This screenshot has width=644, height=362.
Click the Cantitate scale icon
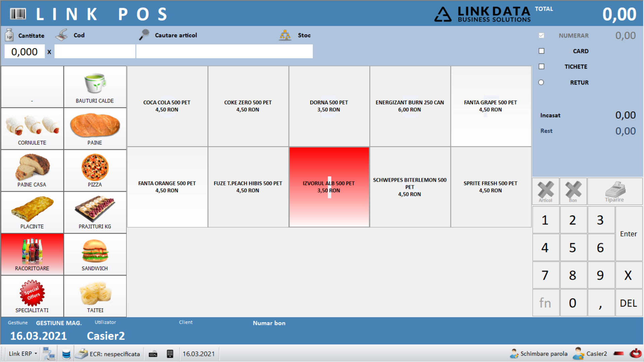point(9,35)
